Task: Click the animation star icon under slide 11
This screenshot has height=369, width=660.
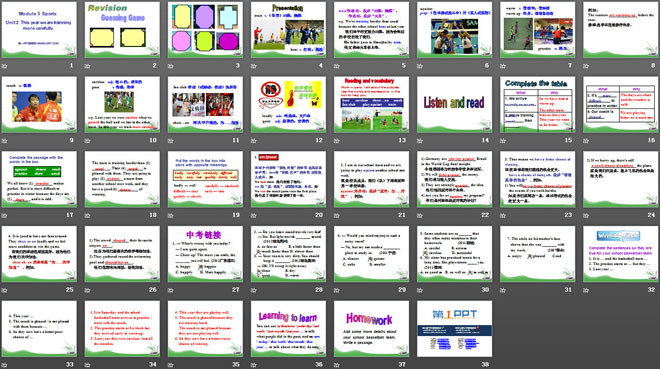Action: pyautogui.click(x=170, y=141)
